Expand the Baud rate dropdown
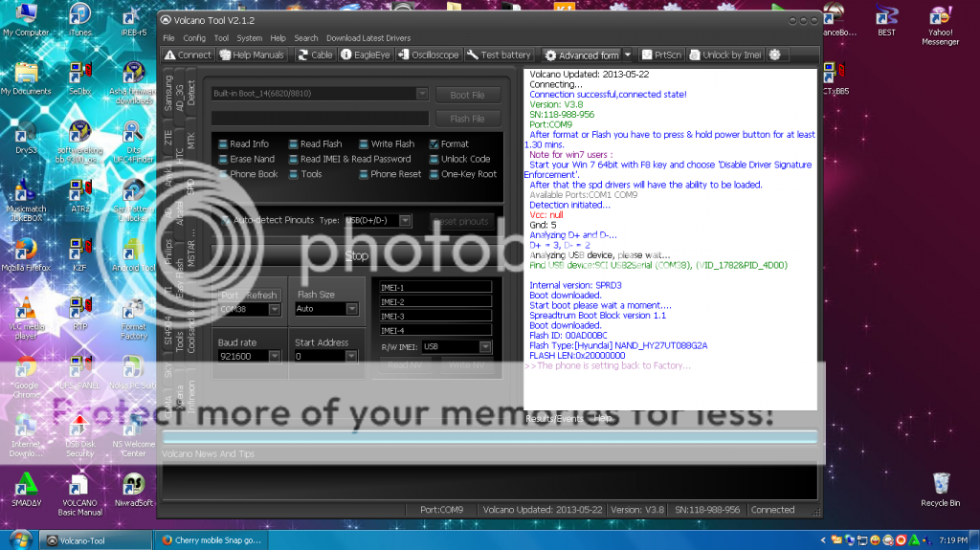 pos(274,356)
